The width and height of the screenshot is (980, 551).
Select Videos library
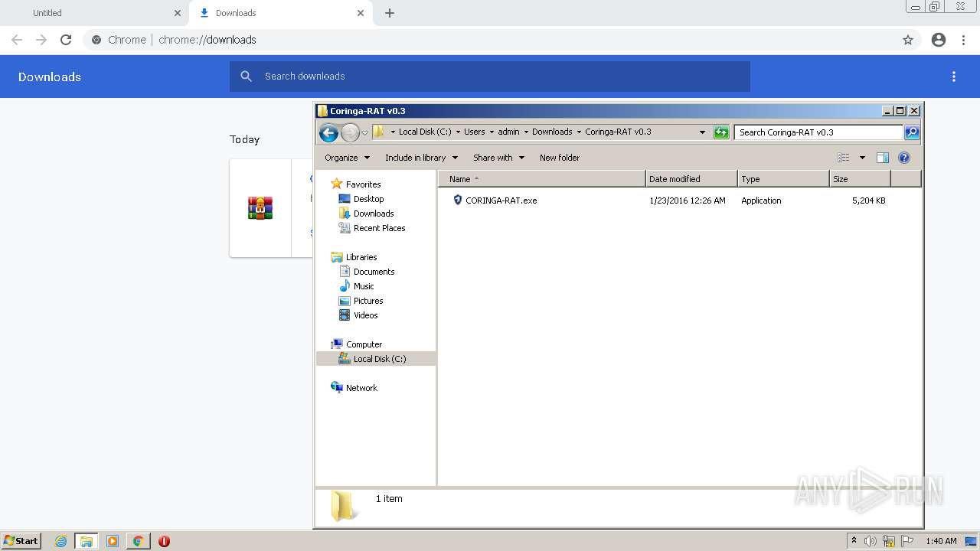coord(365,315)
